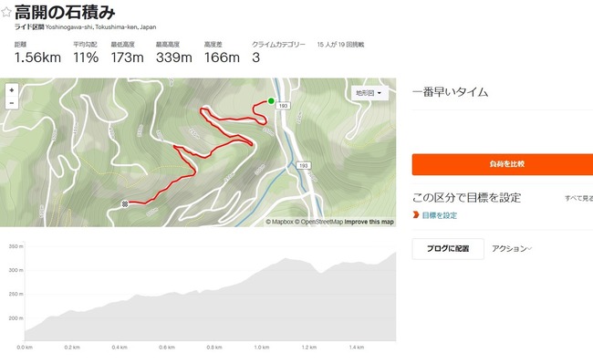This screenshot has height=364, width=593.
Task: Open the Mapbox attribution link
Action: (279, 222)
